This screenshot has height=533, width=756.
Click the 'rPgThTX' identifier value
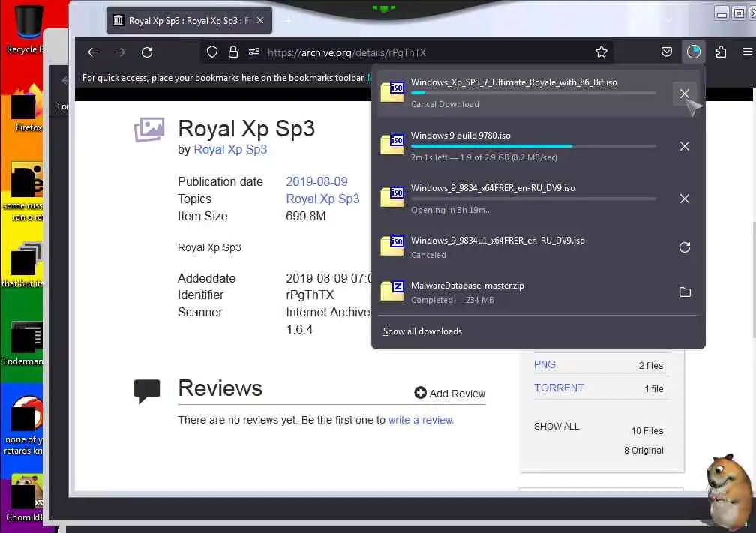point(310,295)
